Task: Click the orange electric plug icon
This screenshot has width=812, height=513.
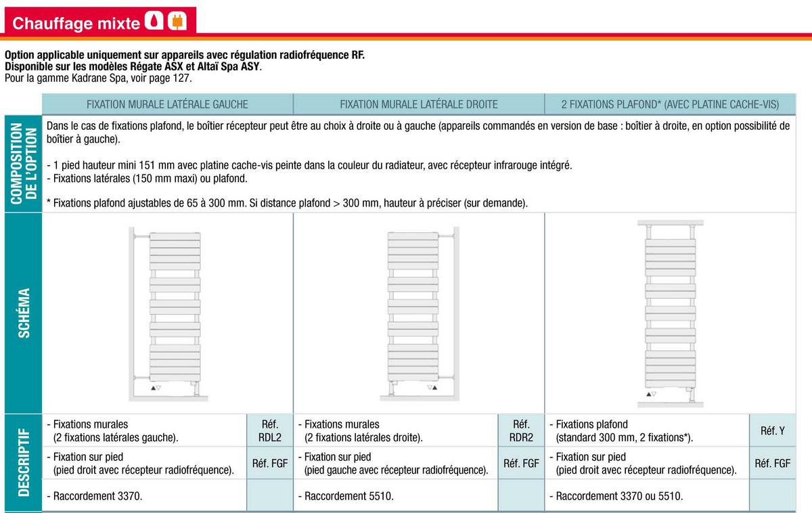Action: coord(176,22)
